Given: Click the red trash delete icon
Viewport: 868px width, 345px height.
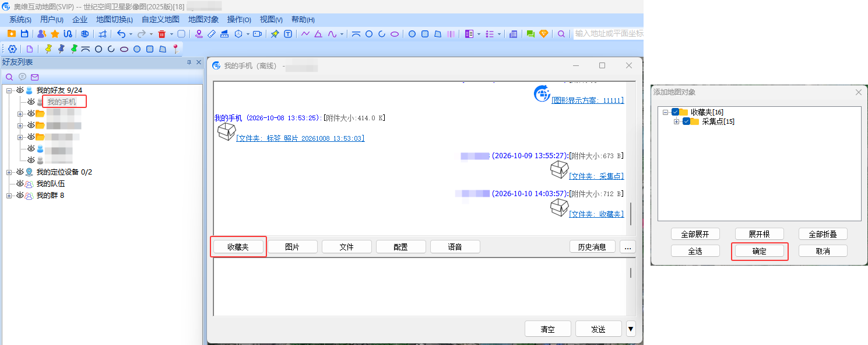Looking at the screenshot, I should coord(162,34).
